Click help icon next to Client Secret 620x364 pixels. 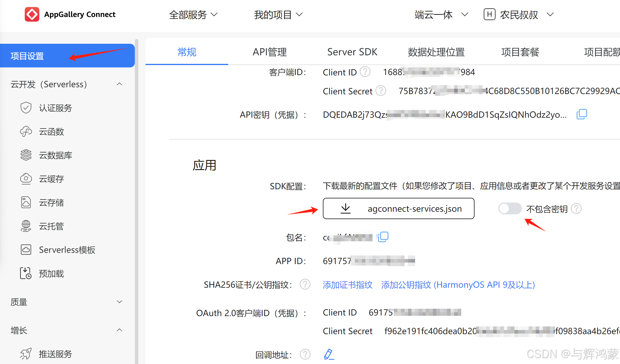click(381, 91)
